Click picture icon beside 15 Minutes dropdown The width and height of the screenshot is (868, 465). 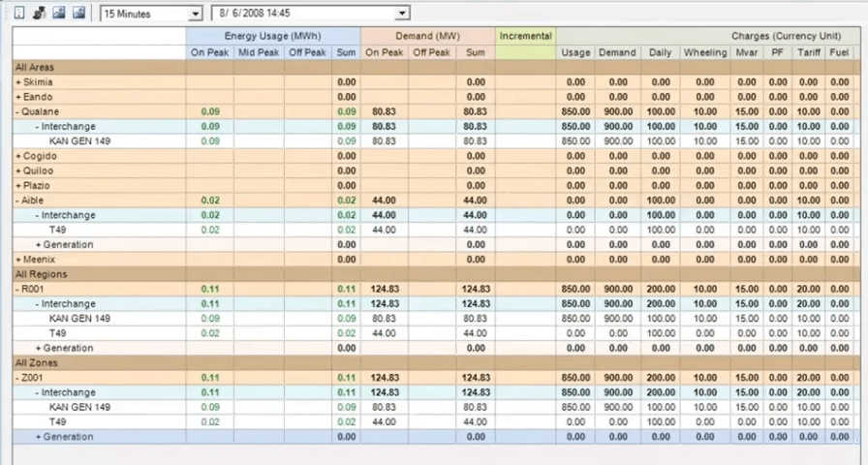pyautogui.click(x=78, y=14)
